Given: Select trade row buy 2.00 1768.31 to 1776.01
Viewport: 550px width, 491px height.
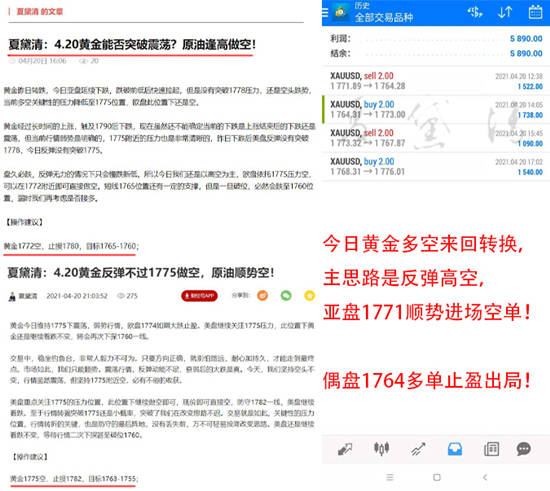Looking at the screenshot, I should (x=436, y=167).
